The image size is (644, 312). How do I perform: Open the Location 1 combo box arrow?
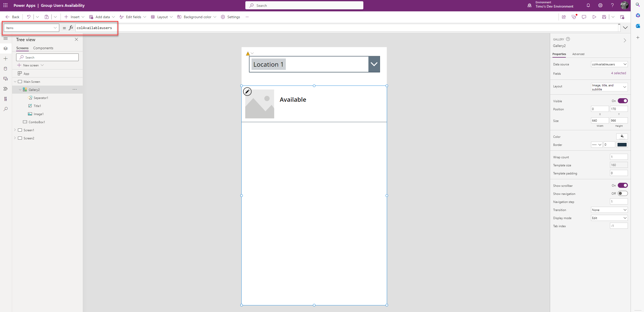374,64
